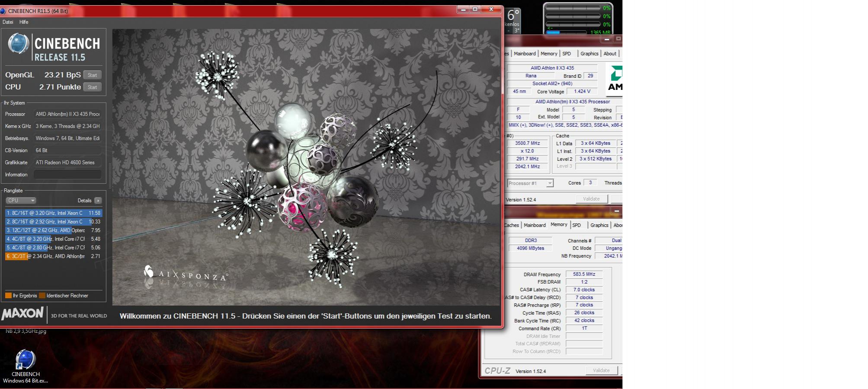868x389 pixels.
Task: Switch to Graphics tab in upper CPU-Z
Action: click(x=589, y=54)
